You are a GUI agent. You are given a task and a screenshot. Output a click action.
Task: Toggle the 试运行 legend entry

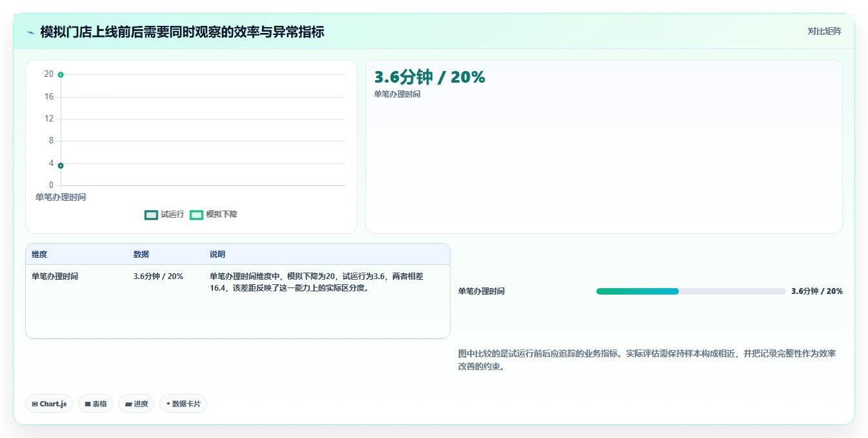tap(165, 214)
